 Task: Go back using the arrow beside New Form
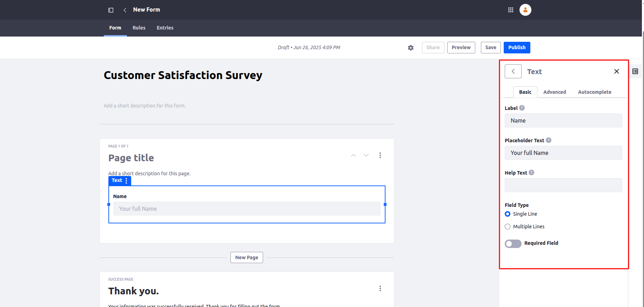point(125,10)
